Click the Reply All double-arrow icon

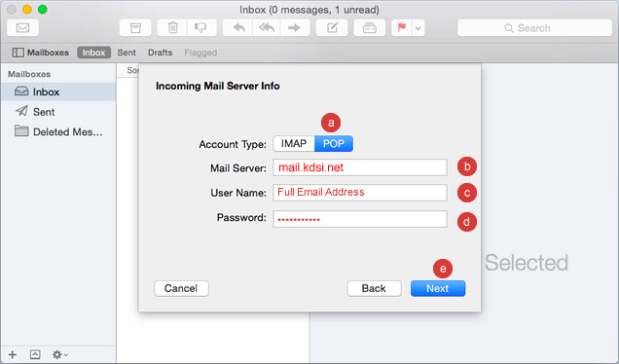pyautogui.click(x=267, y=28)
